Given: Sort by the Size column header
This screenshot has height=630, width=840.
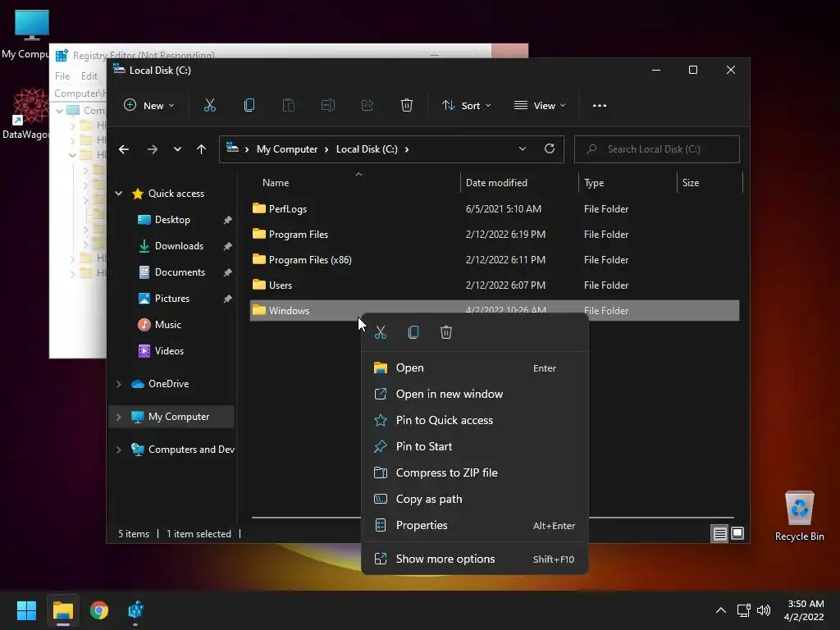Looking at the screenshot, I should [x=710, y=183].
